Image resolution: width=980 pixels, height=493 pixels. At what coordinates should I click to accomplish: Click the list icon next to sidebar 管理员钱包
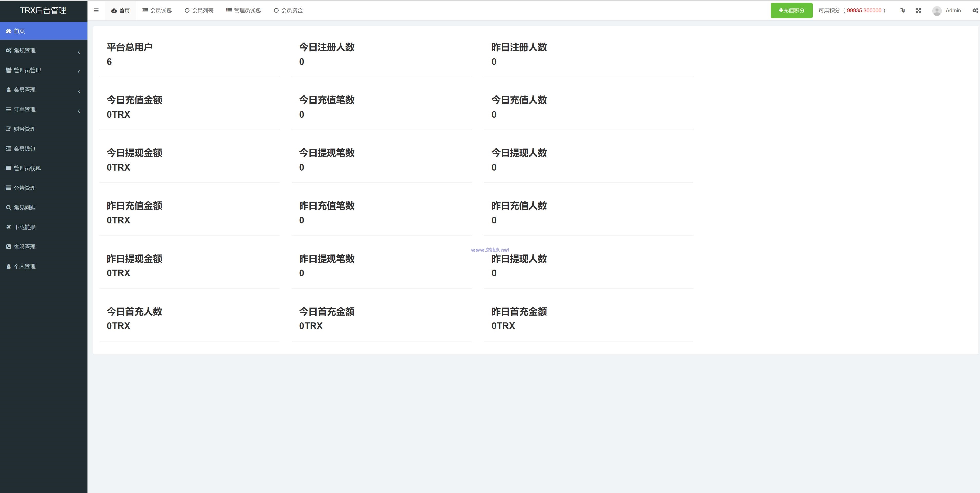pos(8,168)
